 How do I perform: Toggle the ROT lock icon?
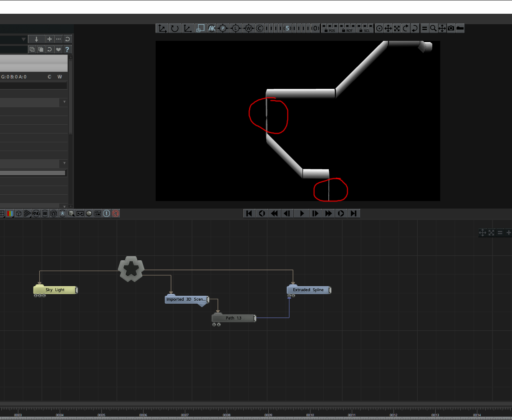(x=347, y=28)
